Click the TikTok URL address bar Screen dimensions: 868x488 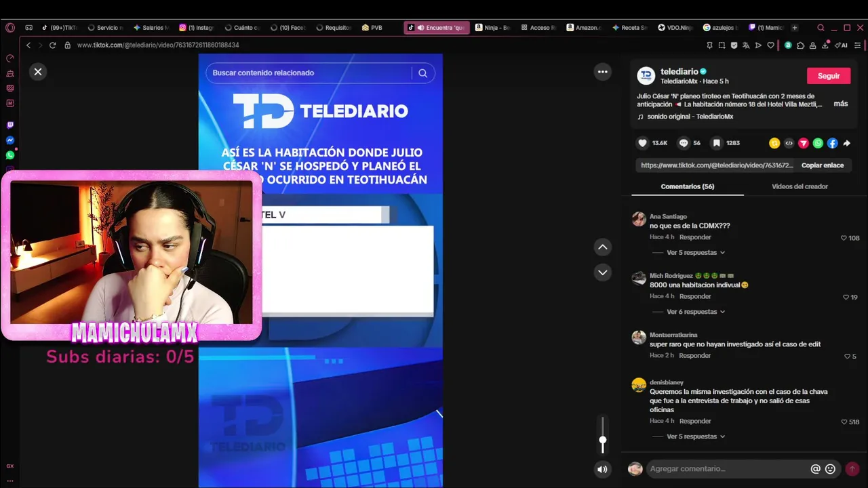(158, 45)
